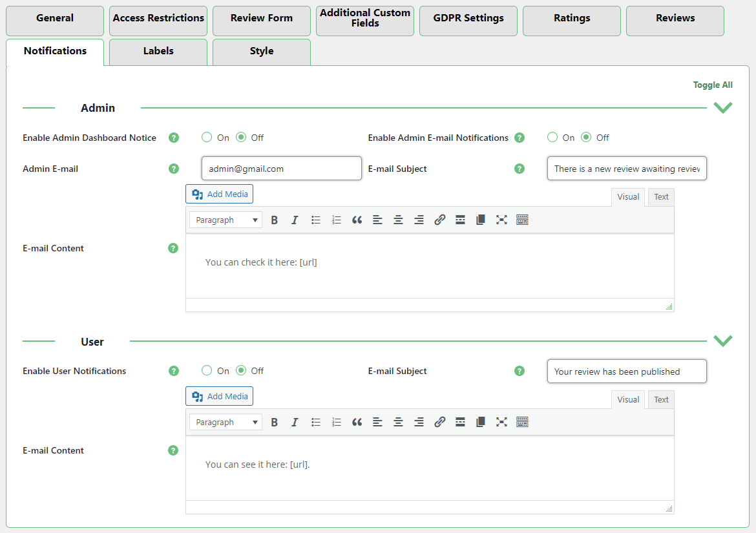The width and height of the screenshot is (756, 533).
Task: Insert bulleted list in User email editor
Action: click(316, 422)
